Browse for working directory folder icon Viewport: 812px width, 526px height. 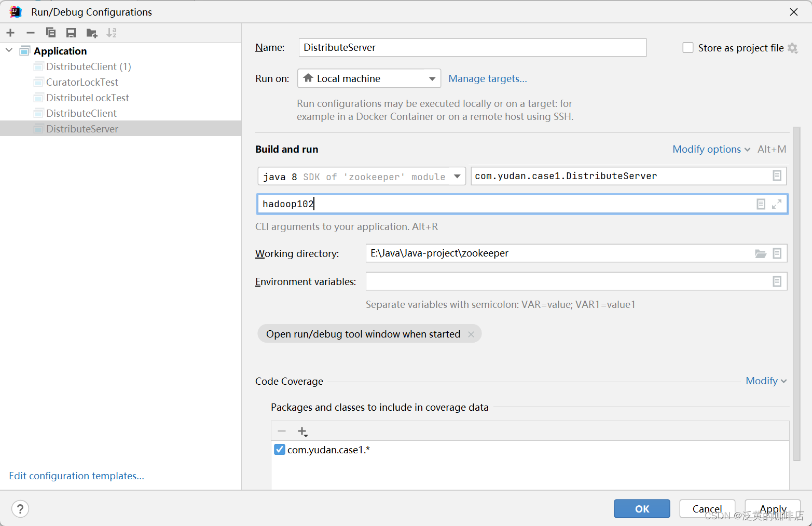(x=761, y=253)
